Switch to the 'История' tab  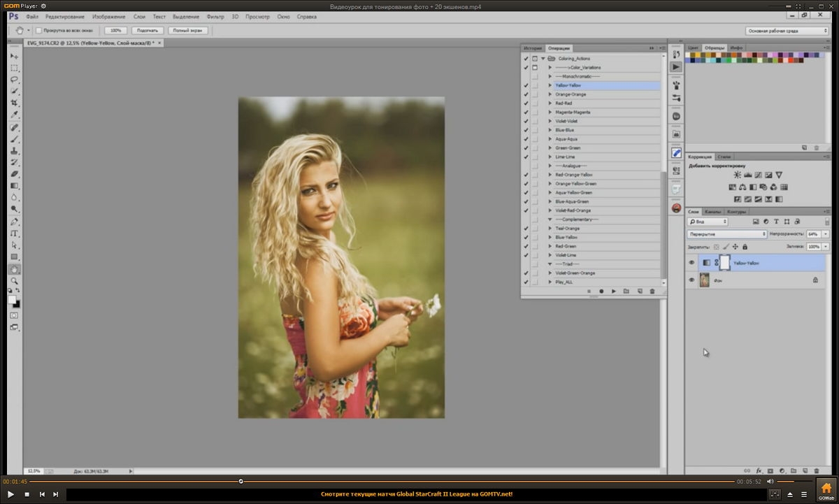(x=533, y=48)
